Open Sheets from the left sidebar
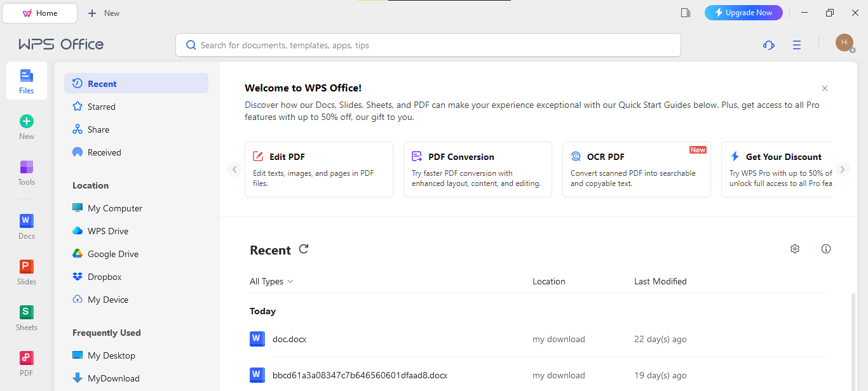 coord(26,317)
